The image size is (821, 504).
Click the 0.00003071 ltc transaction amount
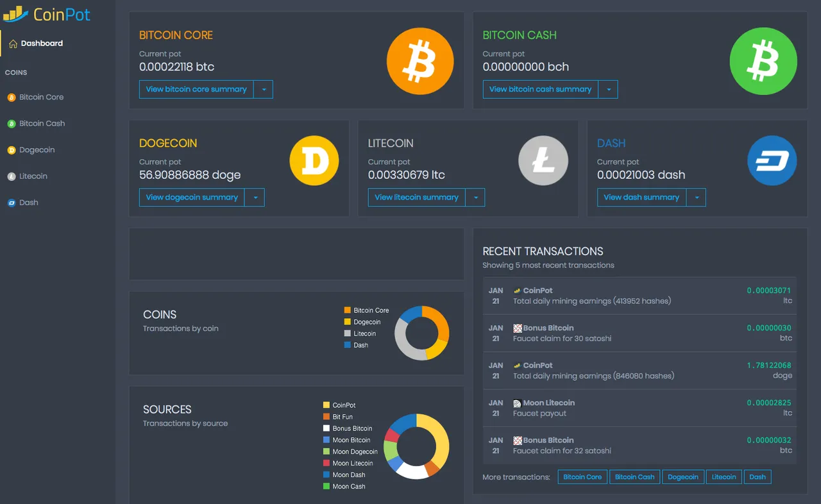click(x=769, y=290)
